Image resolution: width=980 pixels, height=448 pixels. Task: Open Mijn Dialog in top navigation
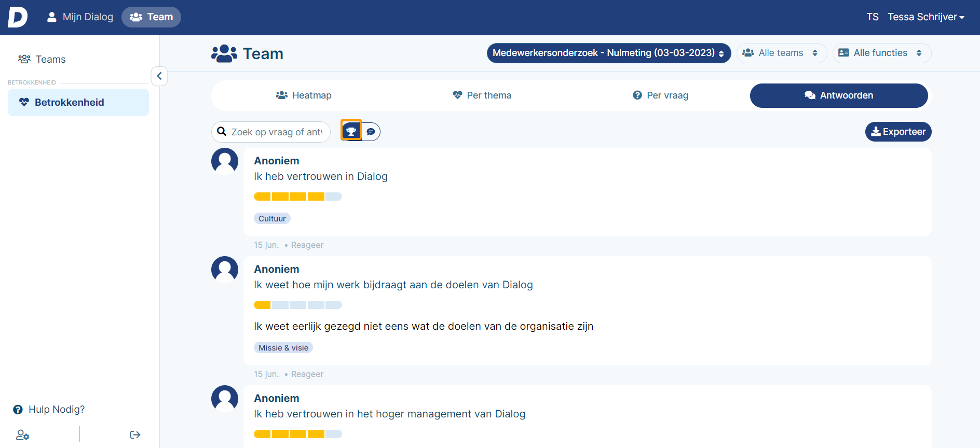click(80, 17)
